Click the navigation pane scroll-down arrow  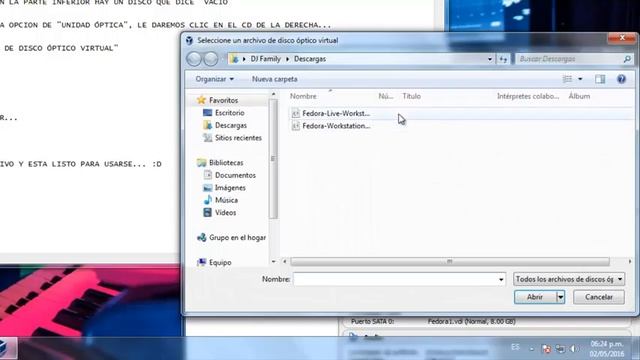pos(273,262)
